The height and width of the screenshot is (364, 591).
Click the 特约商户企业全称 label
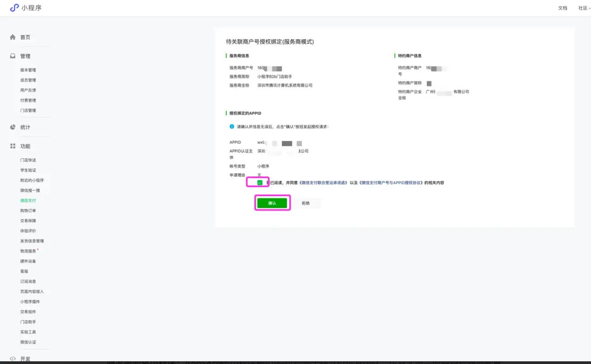point(410,94)
